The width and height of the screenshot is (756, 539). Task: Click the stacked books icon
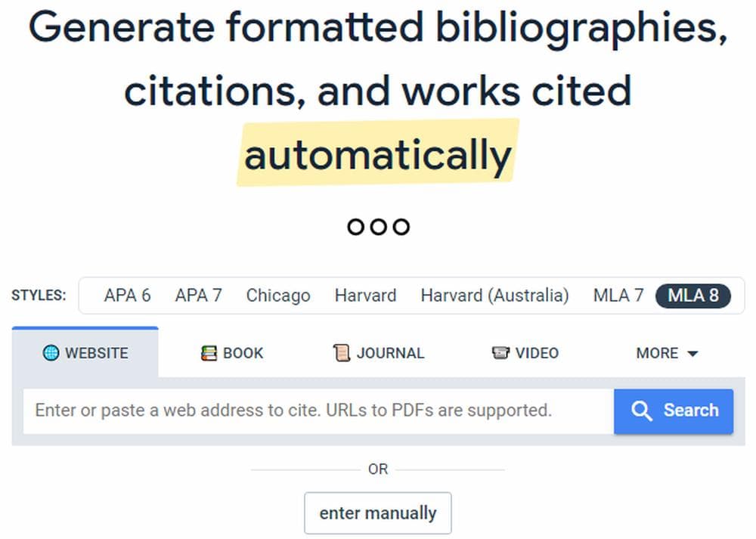[x=209, y=353]
